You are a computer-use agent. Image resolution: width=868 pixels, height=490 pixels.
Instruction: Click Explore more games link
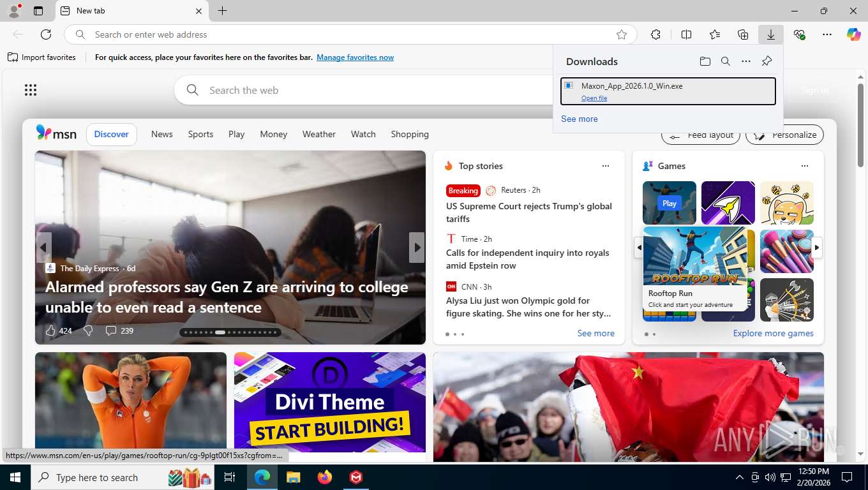(774, 333)
